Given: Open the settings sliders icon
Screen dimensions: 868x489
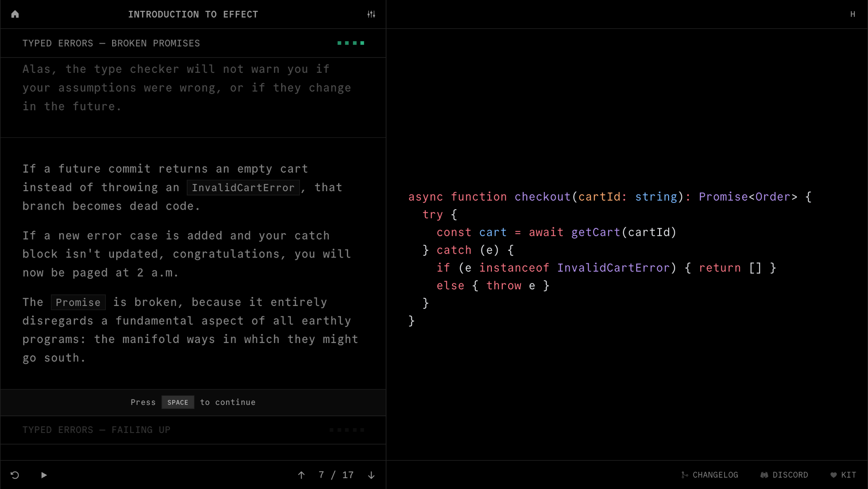Looking at the screenshot, I should click(371, 14).
